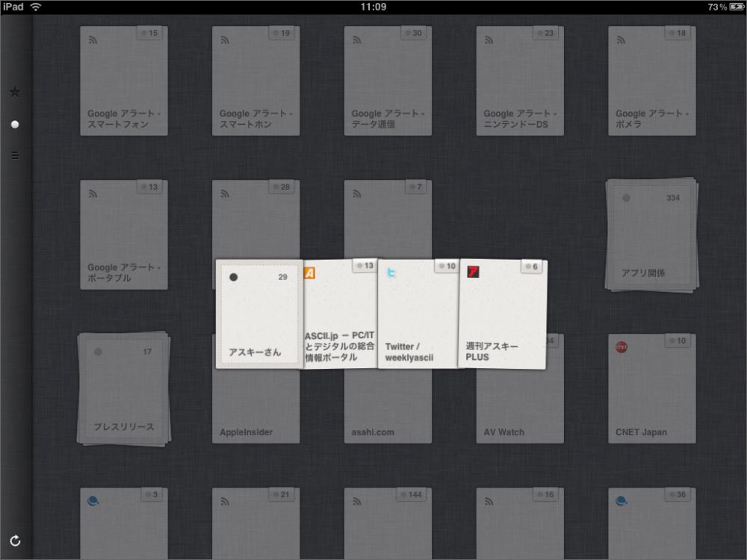
Task: Click the red CNET logo icon
Action: (622, 347)
